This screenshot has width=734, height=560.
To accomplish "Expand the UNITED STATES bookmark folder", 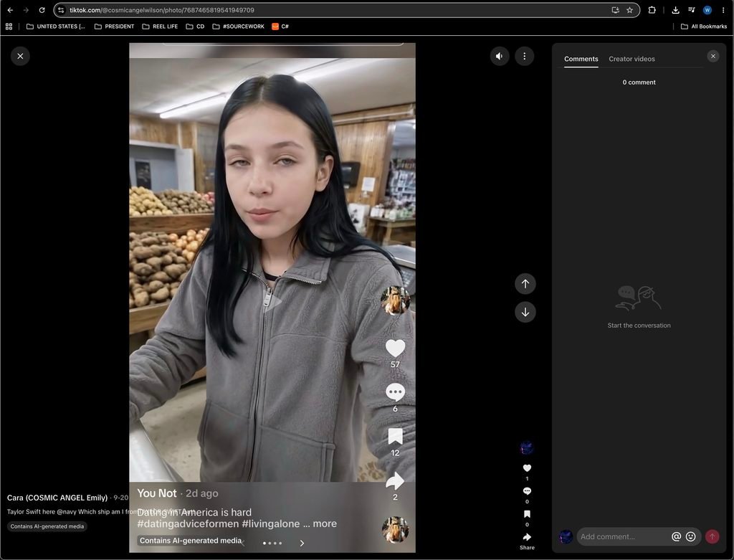I will click(56, 27).
